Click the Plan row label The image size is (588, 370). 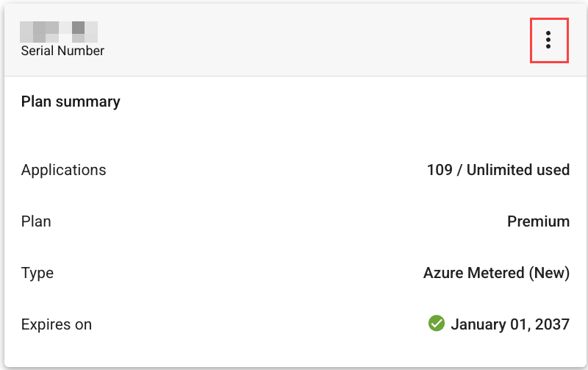36,221
